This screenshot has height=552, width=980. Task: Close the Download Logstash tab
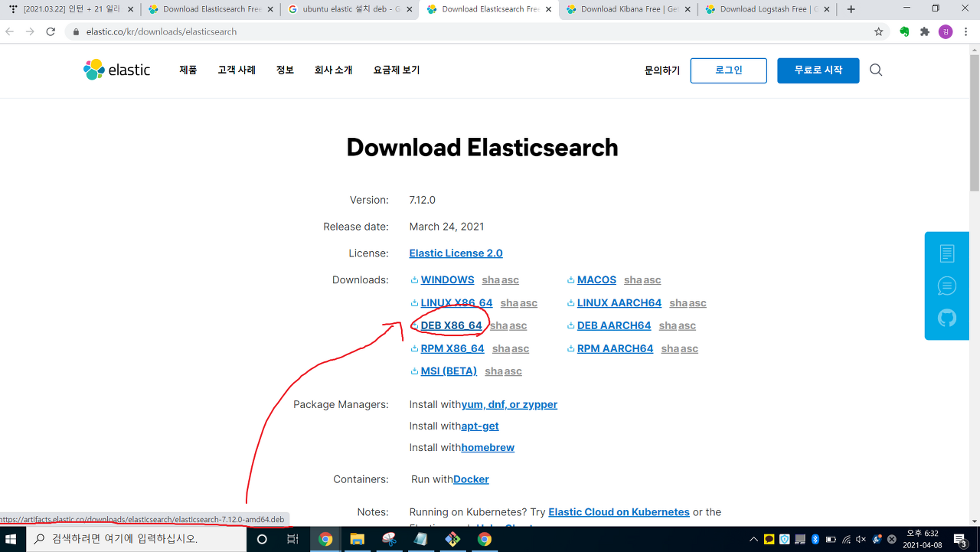826,9
